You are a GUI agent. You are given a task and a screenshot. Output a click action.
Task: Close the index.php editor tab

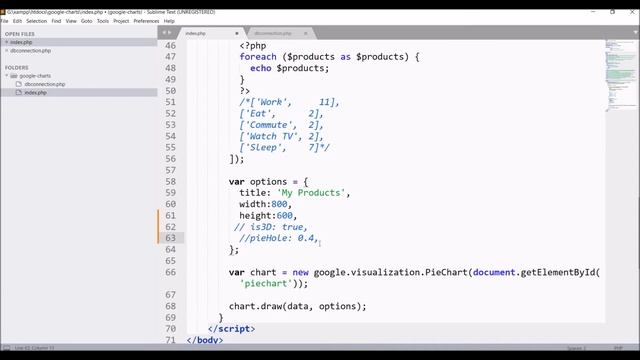tap(237, 33)
